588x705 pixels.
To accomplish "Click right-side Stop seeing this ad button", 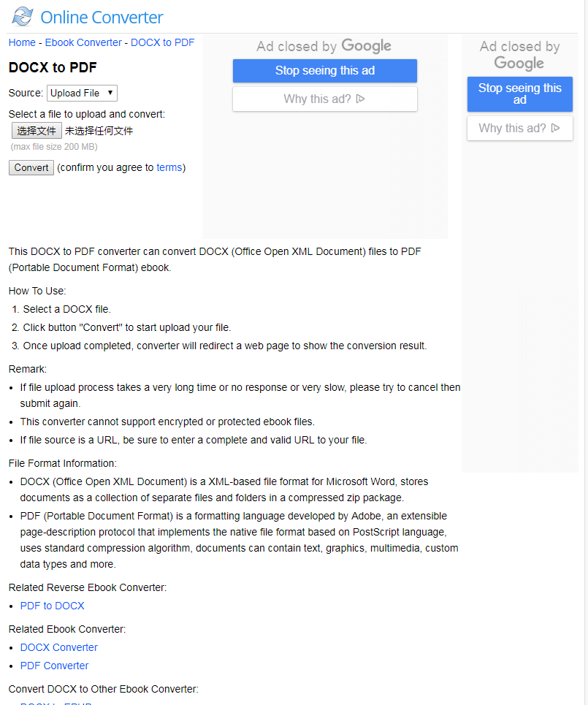I will pos(519,94).
